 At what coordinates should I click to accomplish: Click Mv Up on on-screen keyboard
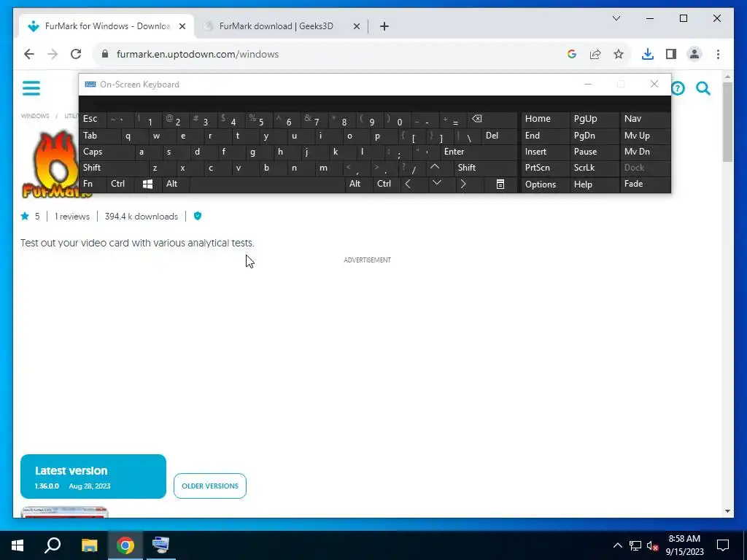(x=645, y=136)
